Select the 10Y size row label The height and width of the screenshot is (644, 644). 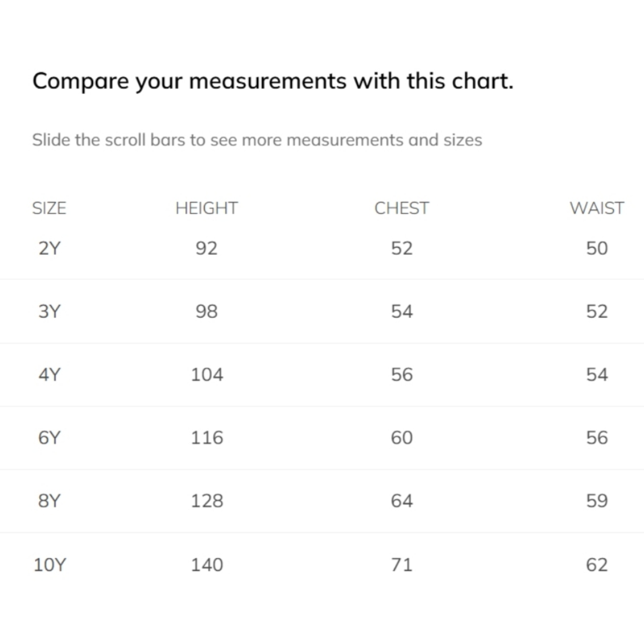coord(49,565)
